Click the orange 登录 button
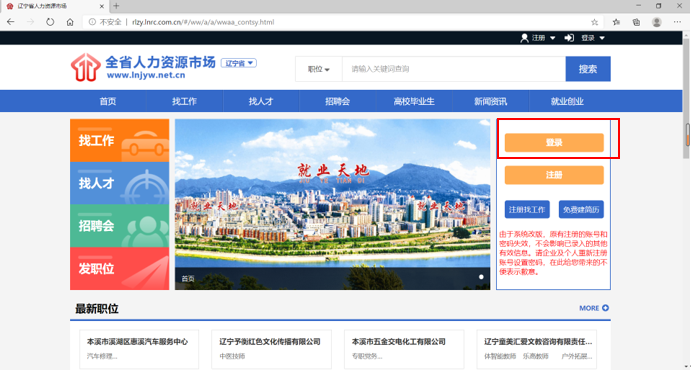 coord(554,143)
